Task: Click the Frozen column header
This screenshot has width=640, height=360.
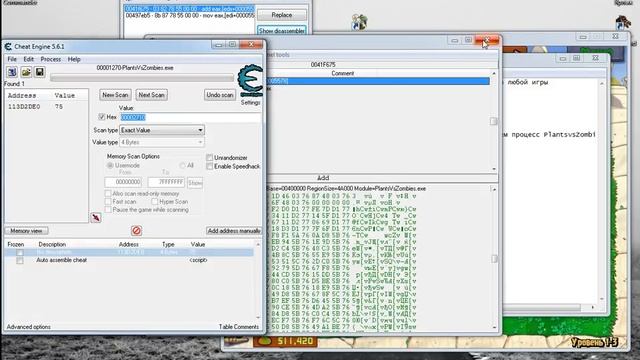Action: click(16, 244)
